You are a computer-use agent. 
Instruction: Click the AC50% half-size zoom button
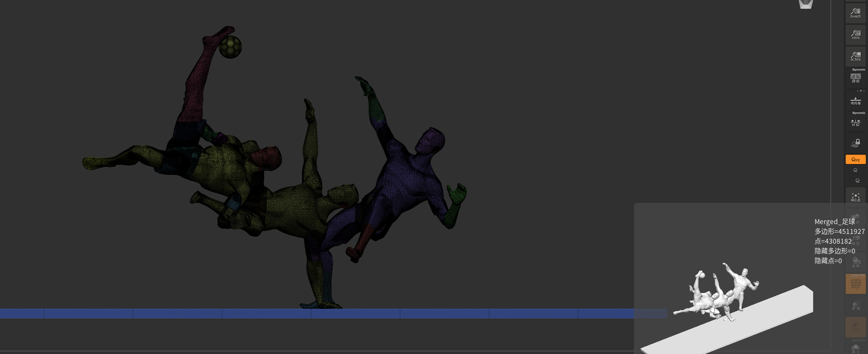coord(855,57)
